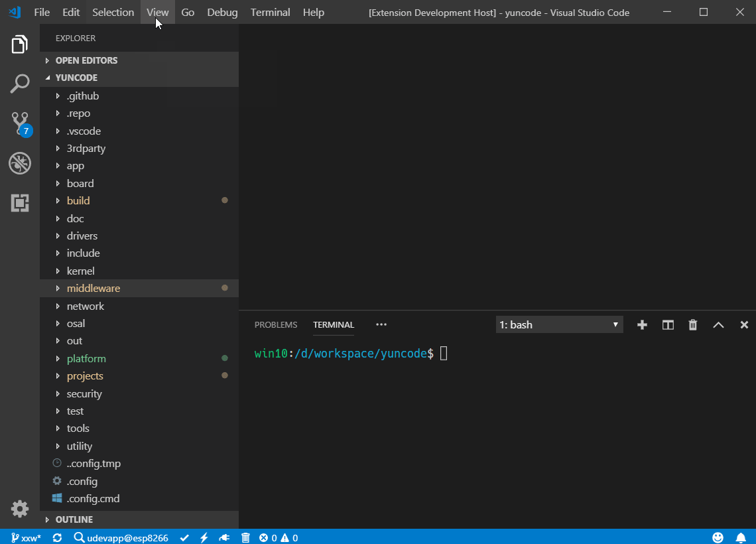Open the notifications bell
Viewport: 756px width, 544px height.
click(741, 538)
